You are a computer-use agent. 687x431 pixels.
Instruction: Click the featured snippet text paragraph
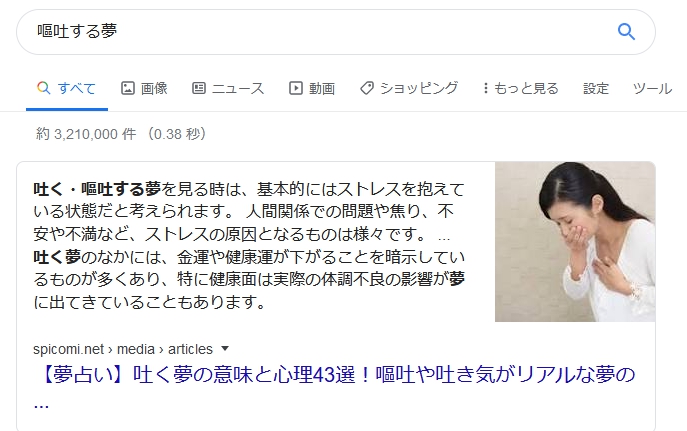[x=249, y=245]
